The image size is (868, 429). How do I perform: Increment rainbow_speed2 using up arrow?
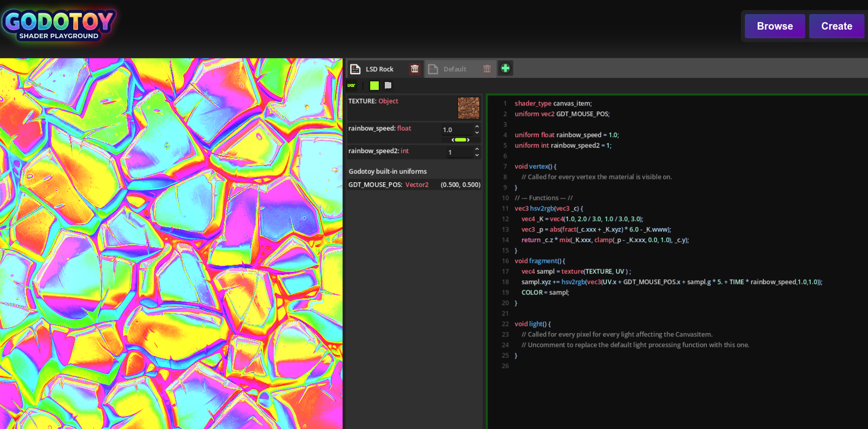click(x=477, y=149)
